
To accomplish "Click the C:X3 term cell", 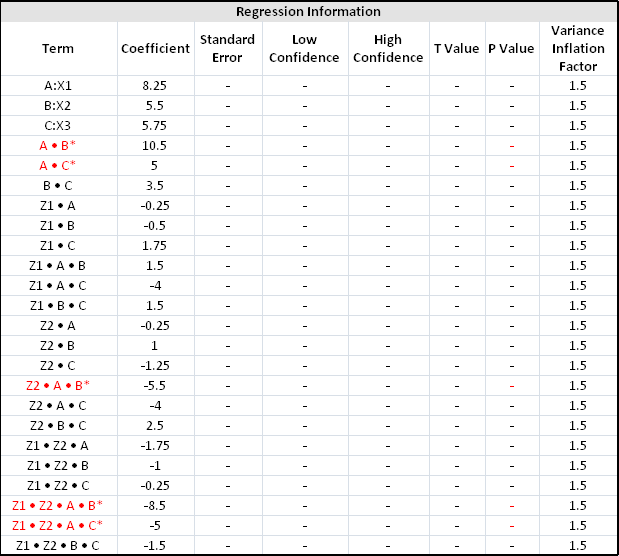I will click(58, 125).
